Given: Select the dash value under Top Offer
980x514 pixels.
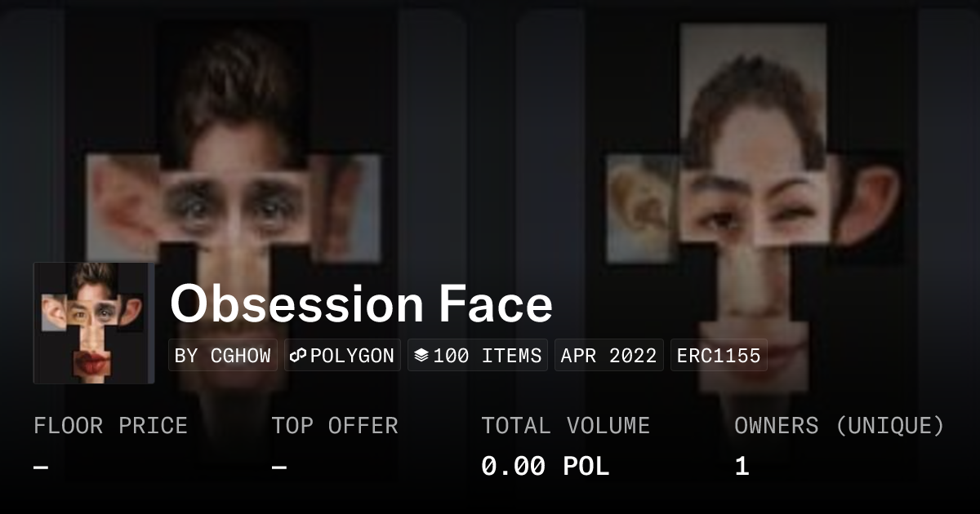Looking at the screenshot, I should [279, 467].
